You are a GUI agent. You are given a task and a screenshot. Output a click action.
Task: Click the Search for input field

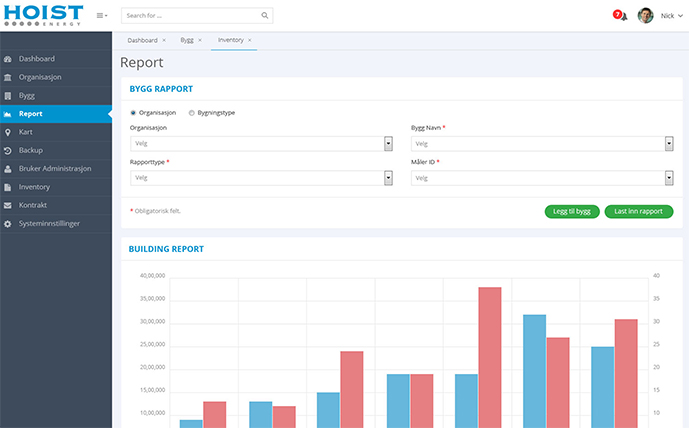(x=197, y=15)
